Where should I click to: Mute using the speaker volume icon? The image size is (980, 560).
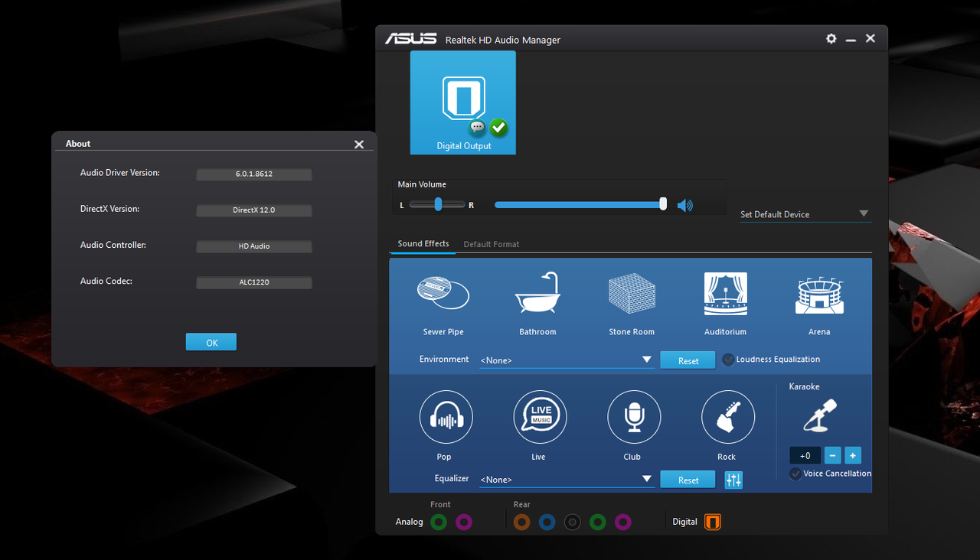[x=685, y=205]
